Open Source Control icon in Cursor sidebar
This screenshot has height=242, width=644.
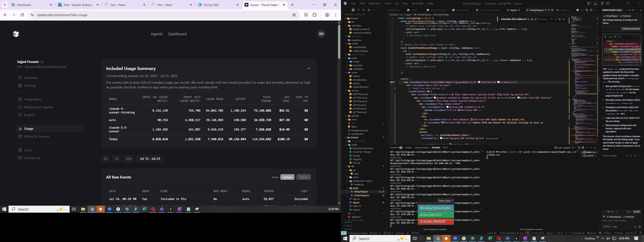click(x=363, y=10)
